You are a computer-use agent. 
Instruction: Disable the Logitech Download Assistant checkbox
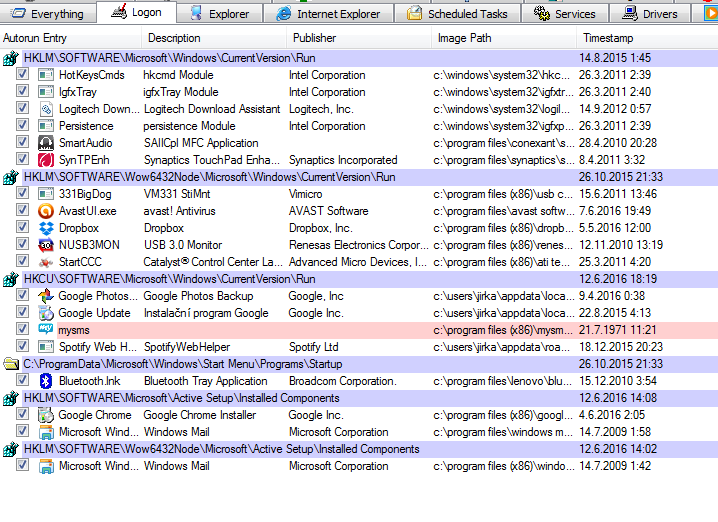(x=22, y=108)
